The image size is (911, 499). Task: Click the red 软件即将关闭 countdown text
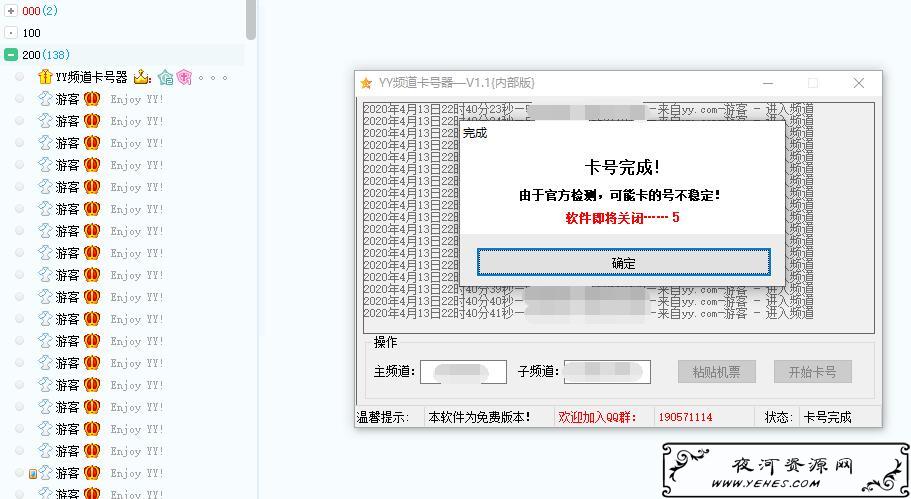coord(622,218)
